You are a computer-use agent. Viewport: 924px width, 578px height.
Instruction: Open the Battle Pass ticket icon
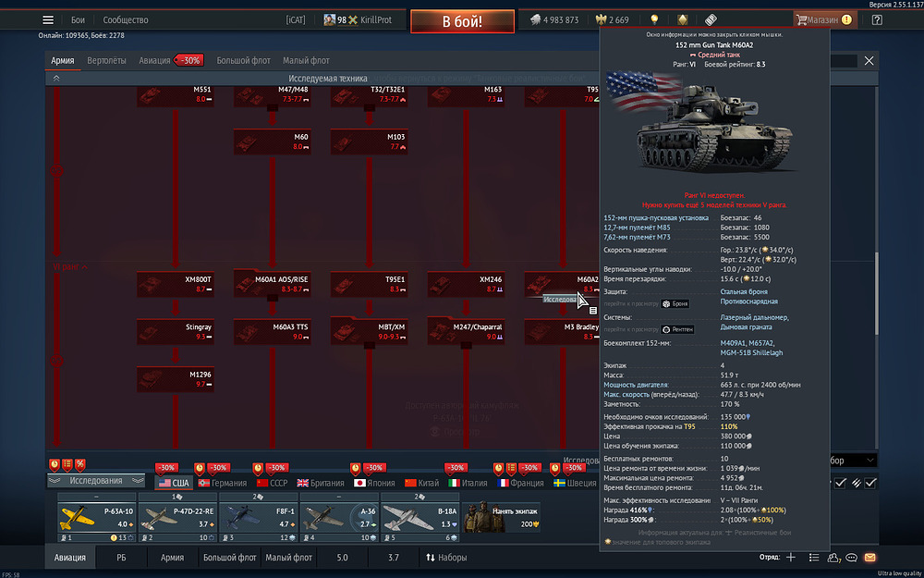[x=711, y=20]
